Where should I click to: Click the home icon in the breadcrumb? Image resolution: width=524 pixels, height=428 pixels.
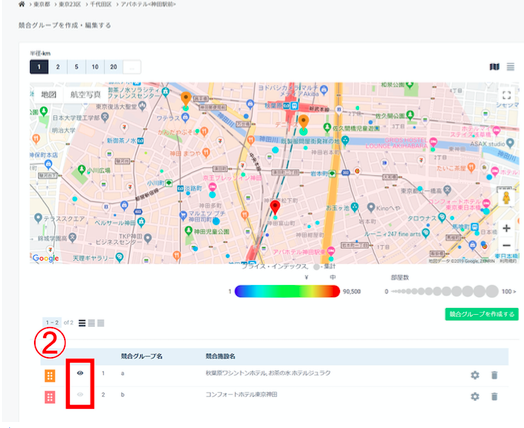(x=22, y=4)
